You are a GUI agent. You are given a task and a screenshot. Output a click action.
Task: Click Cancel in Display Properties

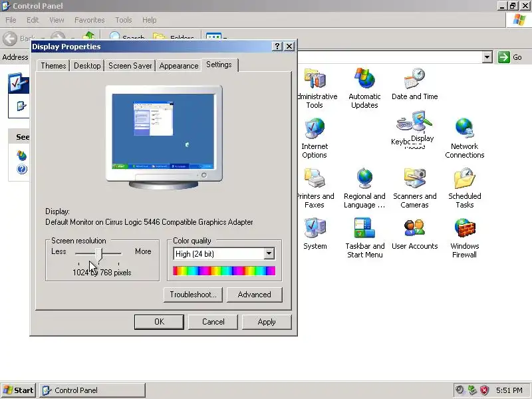[x=213, y=322]
